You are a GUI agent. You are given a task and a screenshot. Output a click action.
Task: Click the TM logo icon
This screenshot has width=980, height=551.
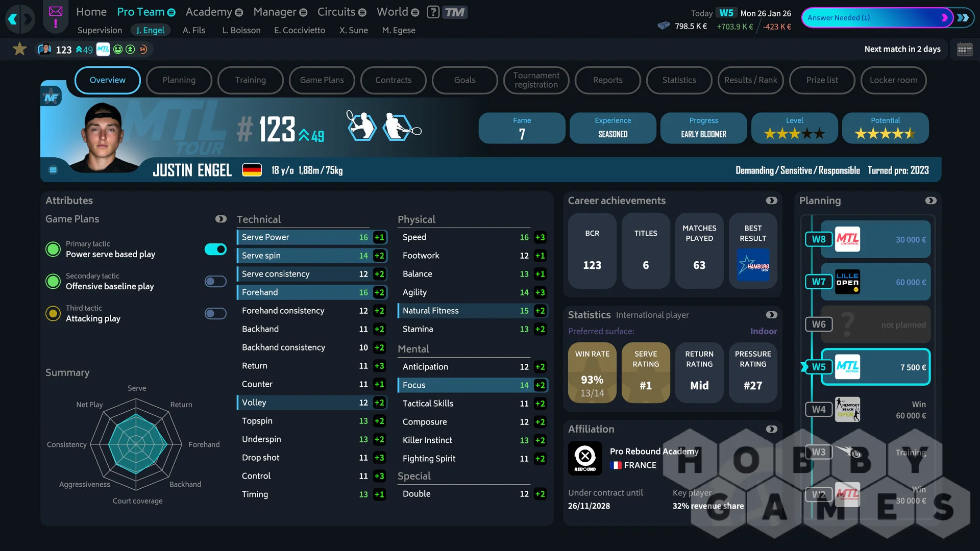(x=454, y=12)
